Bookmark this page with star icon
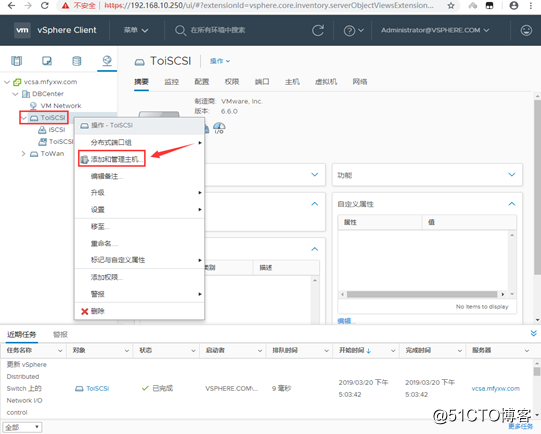Screen dimensions: 541x434 click(451, 5)
